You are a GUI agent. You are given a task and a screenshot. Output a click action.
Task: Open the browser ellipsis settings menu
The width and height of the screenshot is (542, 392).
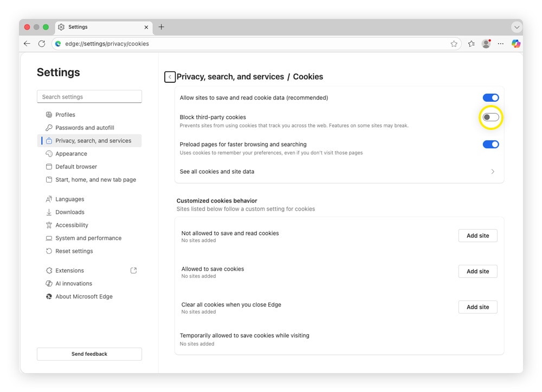500,43
